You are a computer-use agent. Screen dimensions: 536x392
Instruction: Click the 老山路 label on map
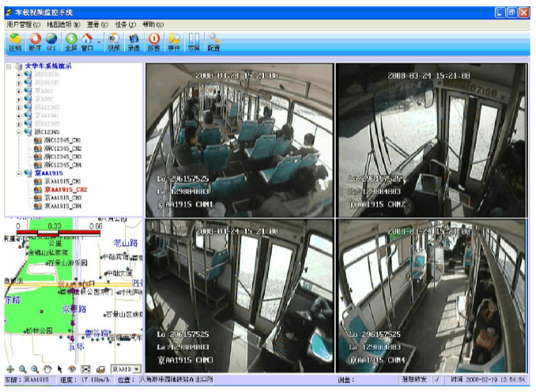point(126,243)
